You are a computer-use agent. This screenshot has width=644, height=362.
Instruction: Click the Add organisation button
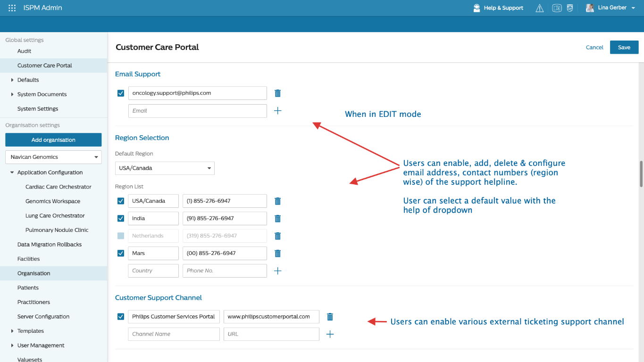tap(53, 140)
